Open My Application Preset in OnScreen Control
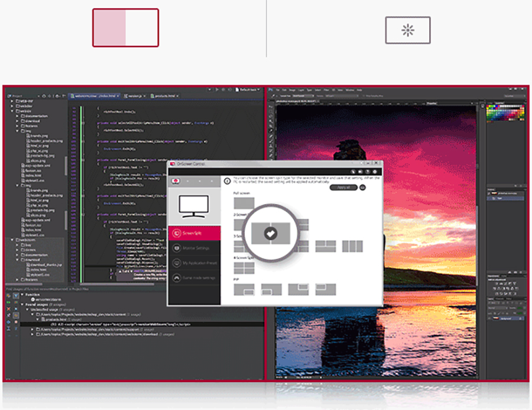532x410 pixels. tap(194, 263)
